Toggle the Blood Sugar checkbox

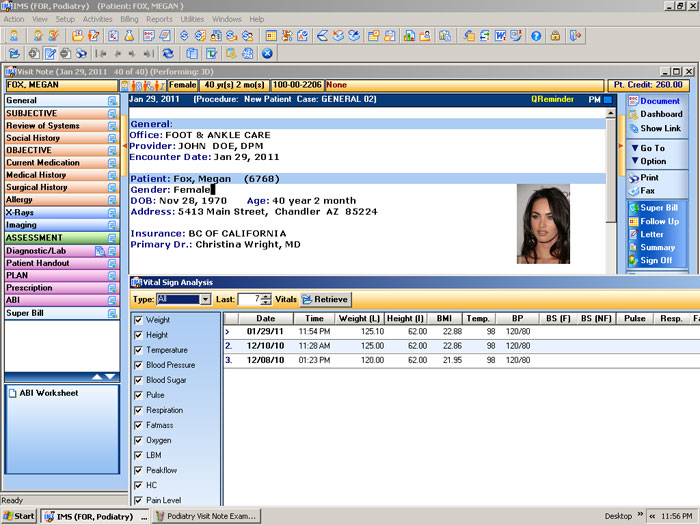point(138,380)
